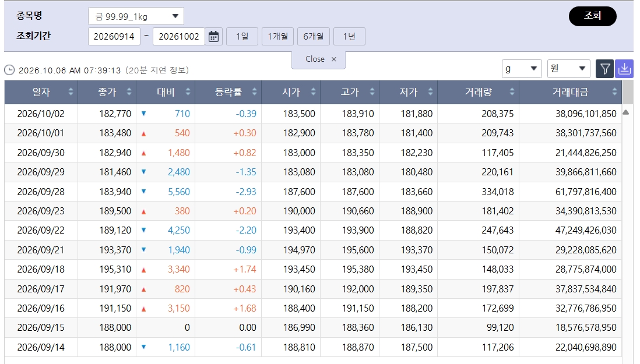
Task: Click the date cell 2026/09/23
Action: 41,211
